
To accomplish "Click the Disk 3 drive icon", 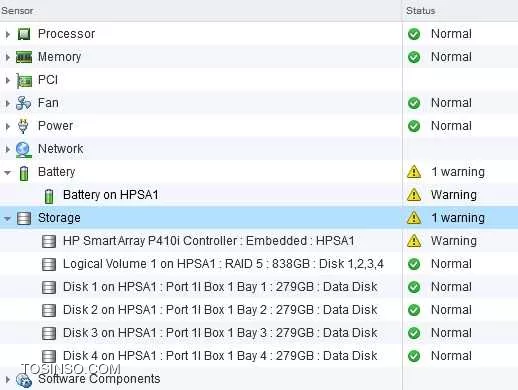I will pyautogui.click(x=49, y=333).
